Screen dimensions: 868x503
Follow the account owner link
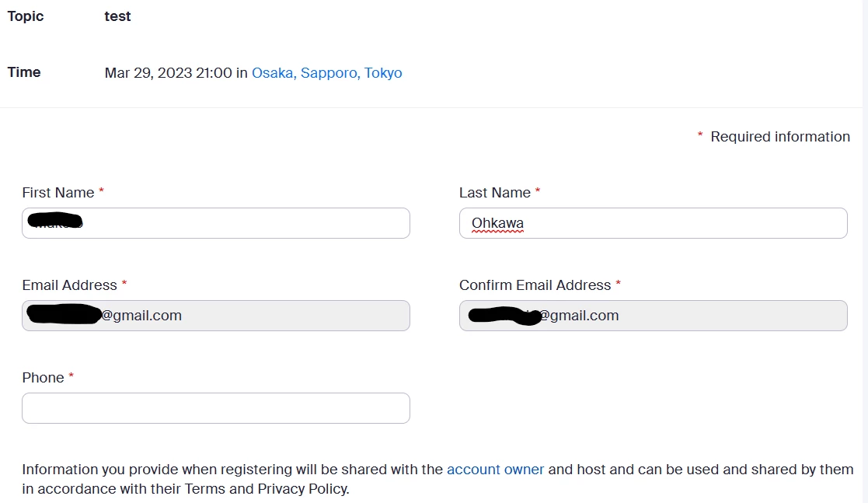496,470
